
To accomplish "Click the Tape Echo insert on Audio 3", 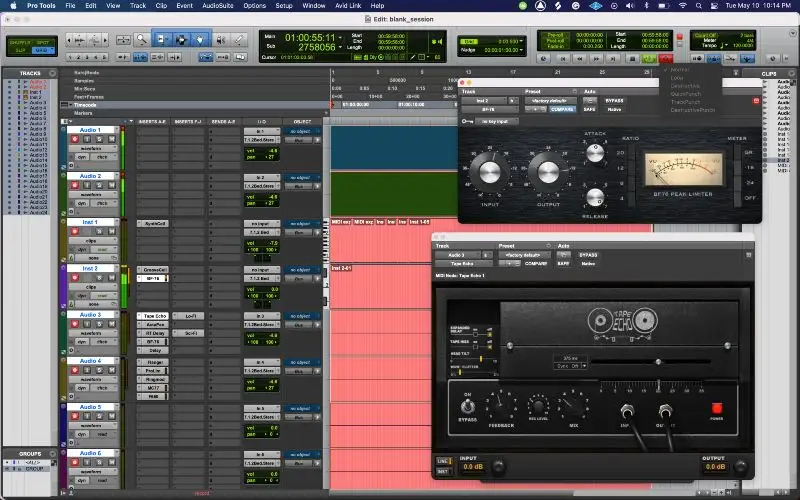I will coord(155,316).
